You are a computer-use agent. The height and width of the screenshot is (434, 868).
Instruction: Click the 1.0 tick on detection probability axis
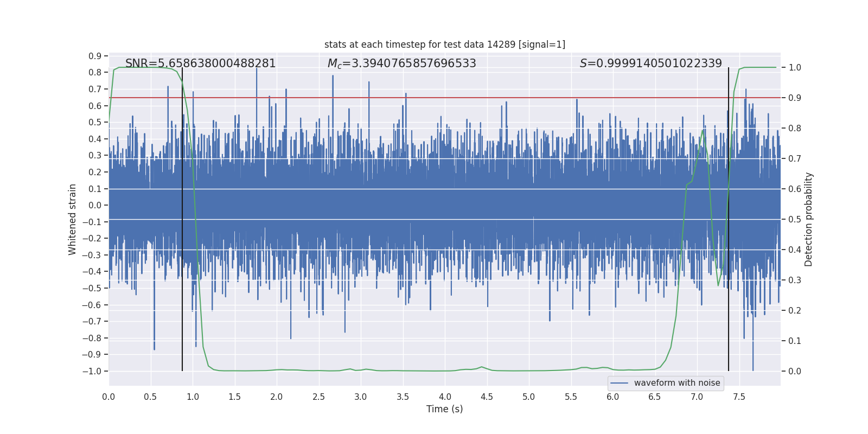click(795, 67)
